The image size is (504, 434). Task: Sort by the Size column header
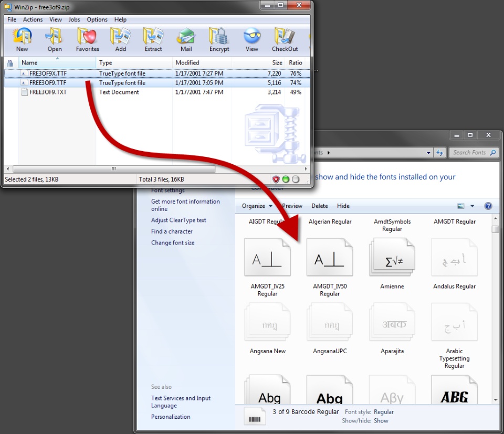258,62
